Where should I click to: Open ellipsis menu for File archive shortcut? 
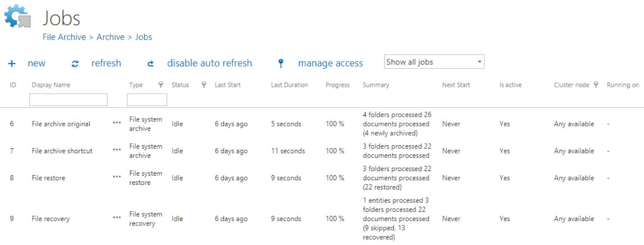click(x=117, y=150)
